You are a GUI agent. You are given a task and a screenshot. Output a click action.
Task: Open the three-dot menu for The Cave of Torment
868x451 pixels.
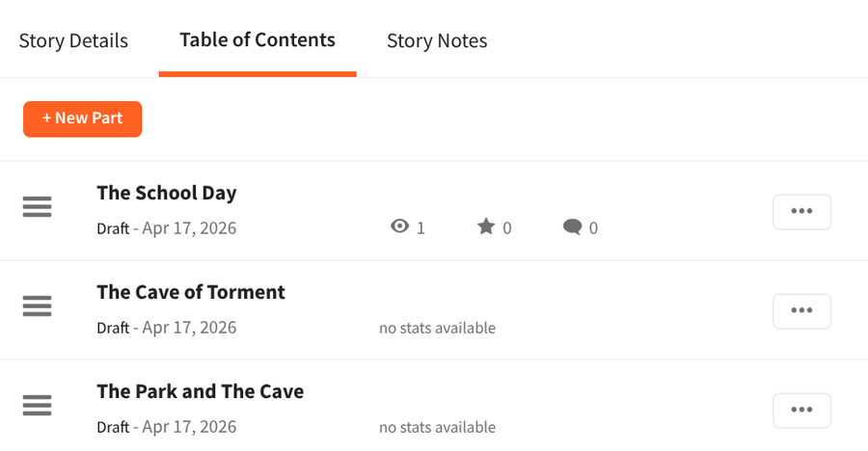point(801,311)
